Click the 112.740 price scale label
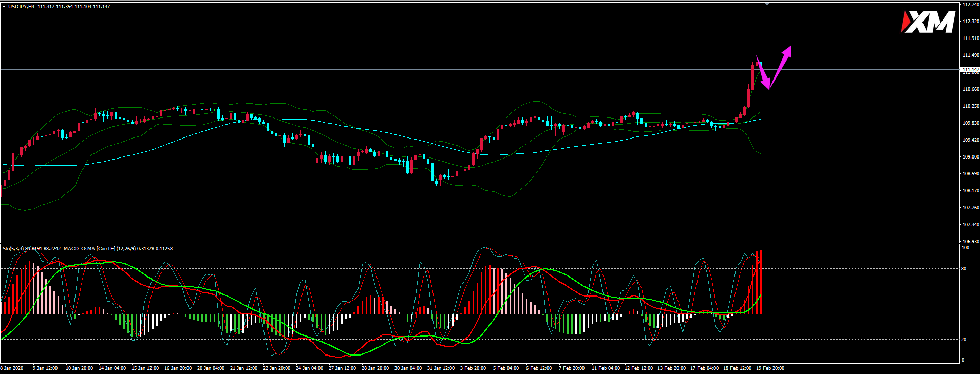Image resolution: width=980 pixels, height=375 pixels. 970,5
